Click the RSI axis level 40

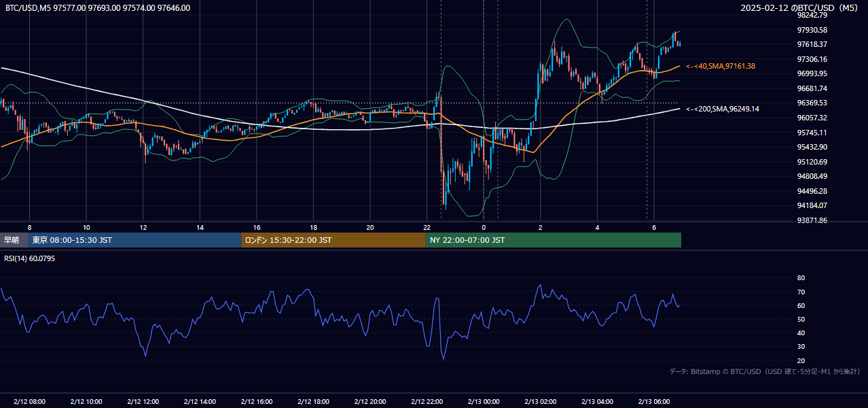pos(801,333)
